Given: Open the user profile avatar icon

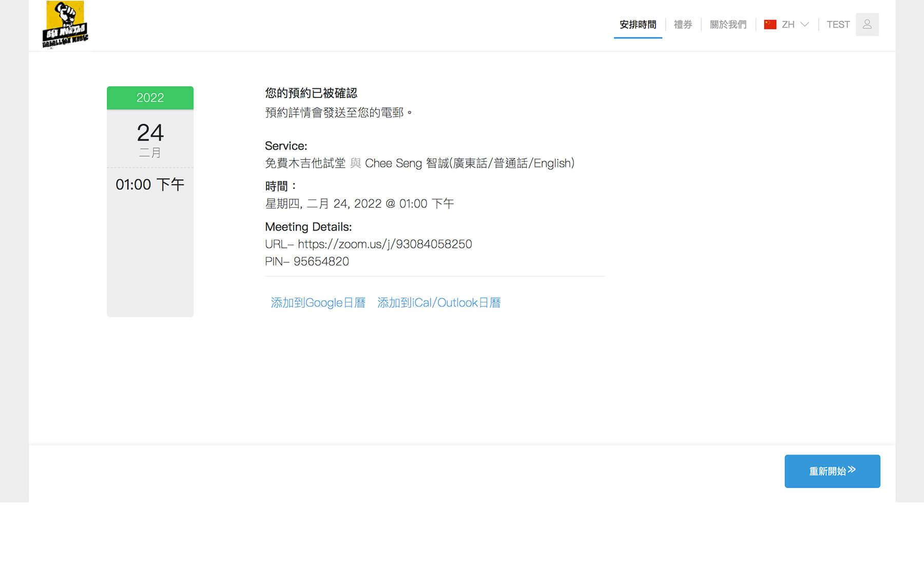Looking at the screenshot, I should click(867, 25).
